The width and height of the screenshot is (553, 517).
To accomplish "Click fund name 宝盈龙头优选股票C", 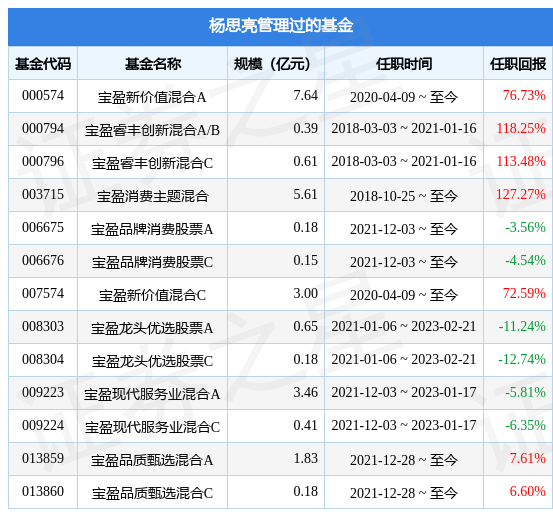I will (152, 361).
